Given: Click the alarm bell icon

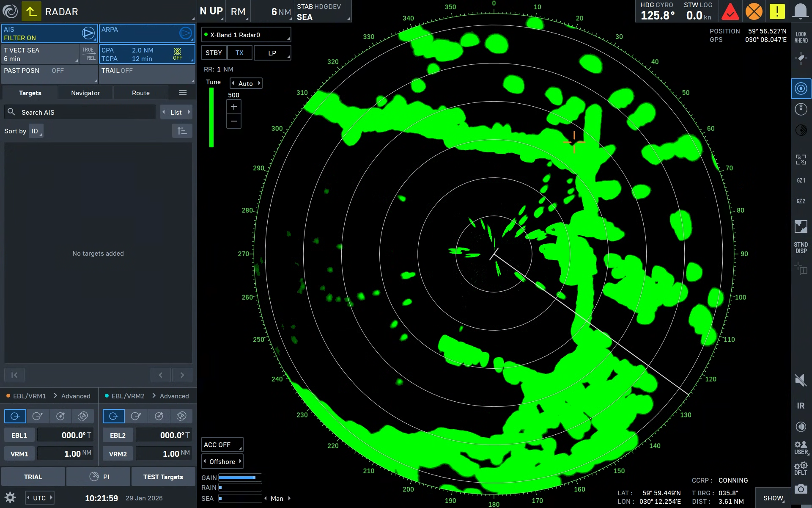Looking at the screenshot, I should point(800,11).
